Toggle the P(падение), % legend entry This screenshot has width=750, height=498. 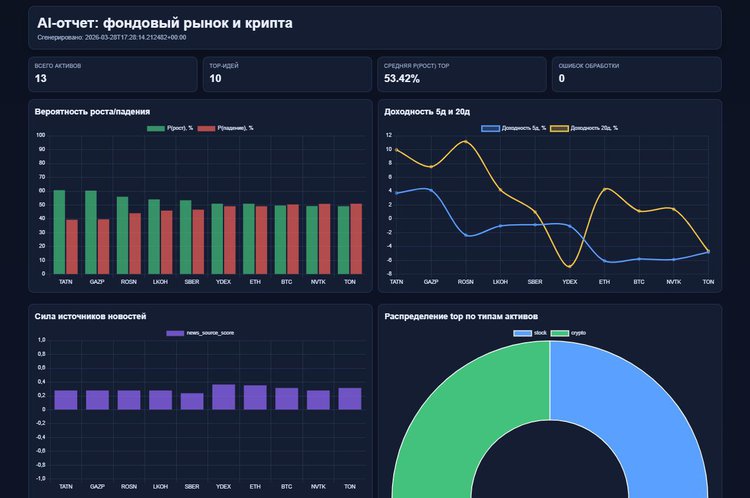[x=226, y=128]
